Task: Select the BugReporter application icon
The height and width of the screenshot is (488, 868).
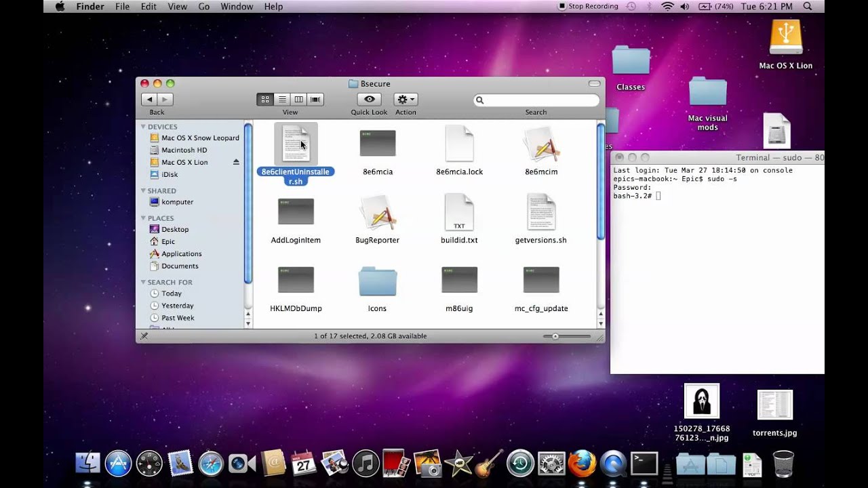Action: [377, 213]
